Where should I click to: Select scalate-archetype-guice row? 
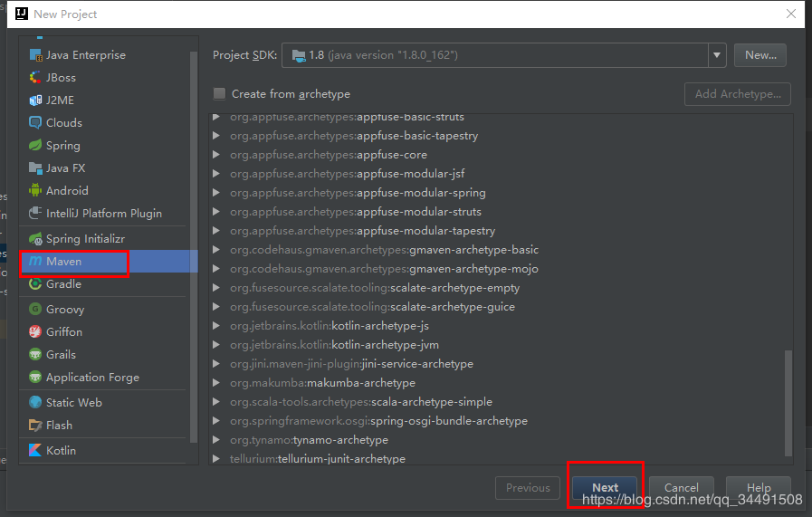pos(501,307)
